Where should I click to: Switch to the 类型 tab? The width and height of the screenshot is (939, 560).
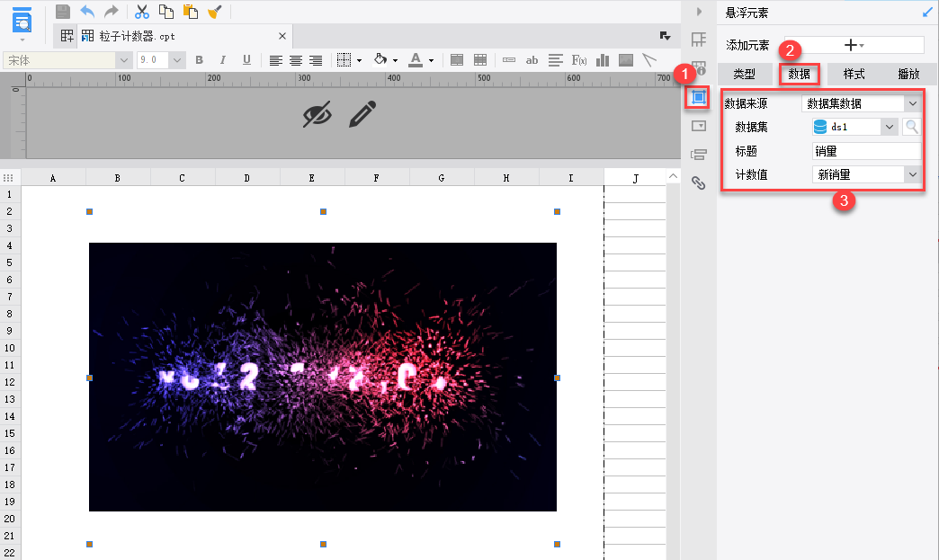(745, 75)
